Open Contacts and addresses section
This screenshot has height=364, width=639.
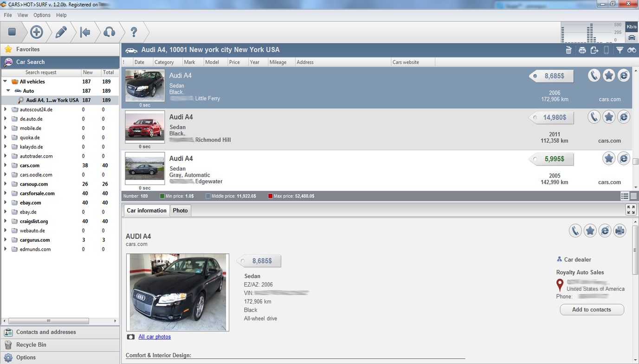(x=60, y=332)
